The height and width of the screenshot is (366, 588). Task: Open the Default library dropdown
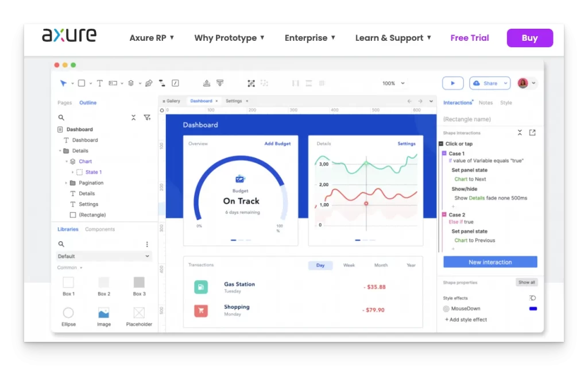103,256
